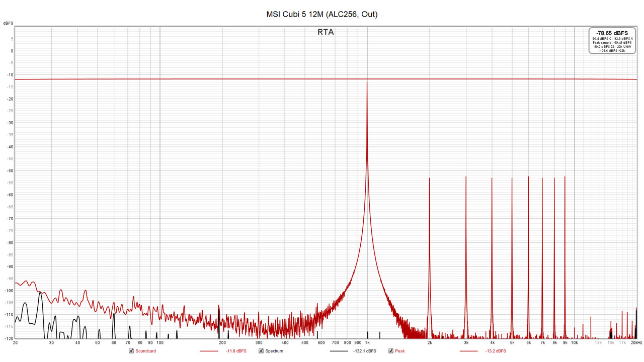Click the 100 frequency axis label

tap(159, 342)
